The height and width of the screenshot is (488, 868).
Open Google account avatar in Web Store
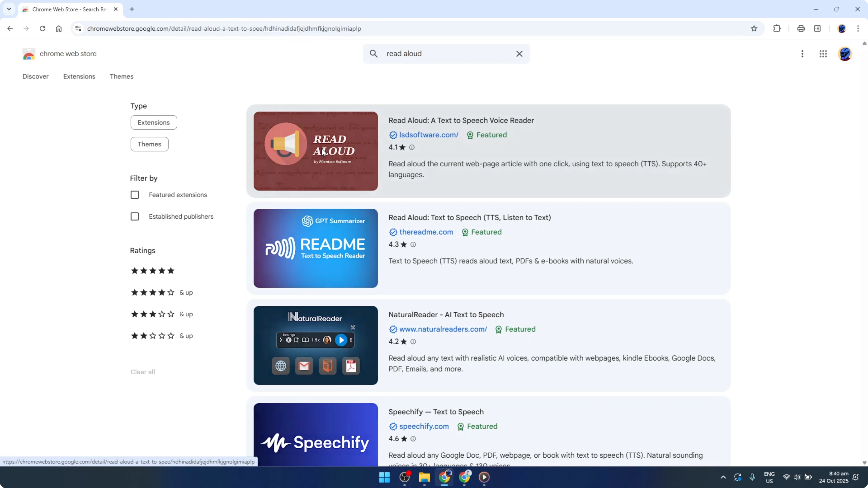[845, 54]
